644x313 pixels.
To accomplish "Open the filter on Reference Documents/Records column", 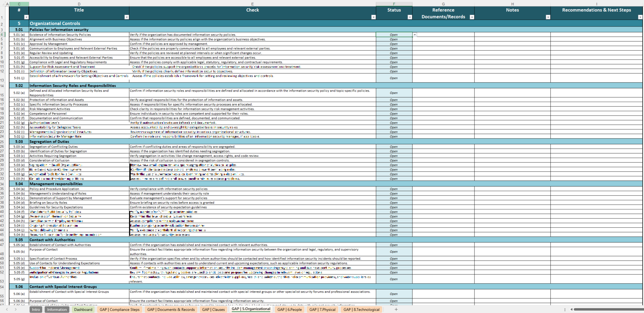I will (x=472, y=17).
